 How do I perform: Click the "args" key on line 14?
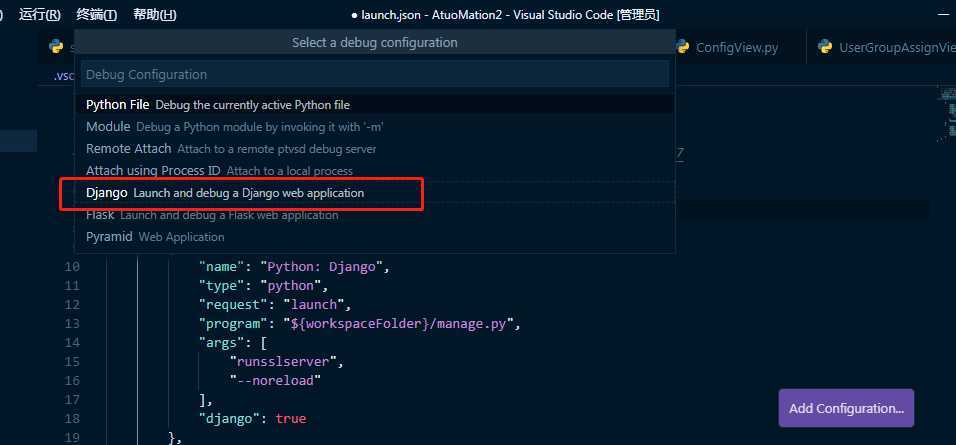[222, 342]
